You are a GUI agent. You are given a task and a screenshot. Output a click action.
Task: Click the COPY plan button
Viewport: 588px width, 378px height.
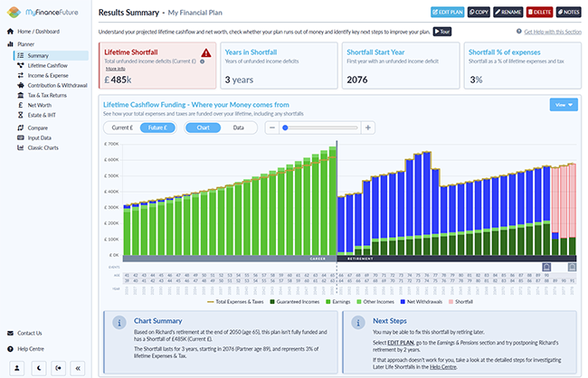[479, 12]
